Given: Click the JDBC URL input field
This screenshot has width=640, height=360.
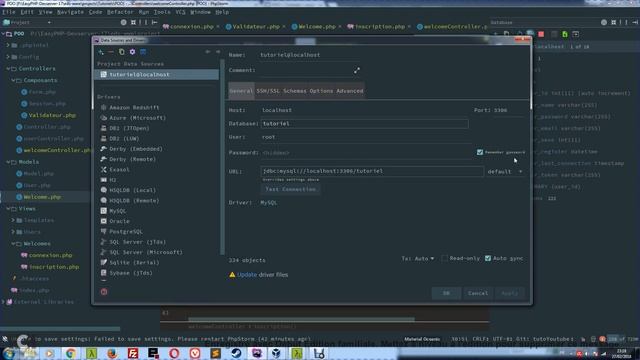Looking at the screenshot, I should [372, 171].
